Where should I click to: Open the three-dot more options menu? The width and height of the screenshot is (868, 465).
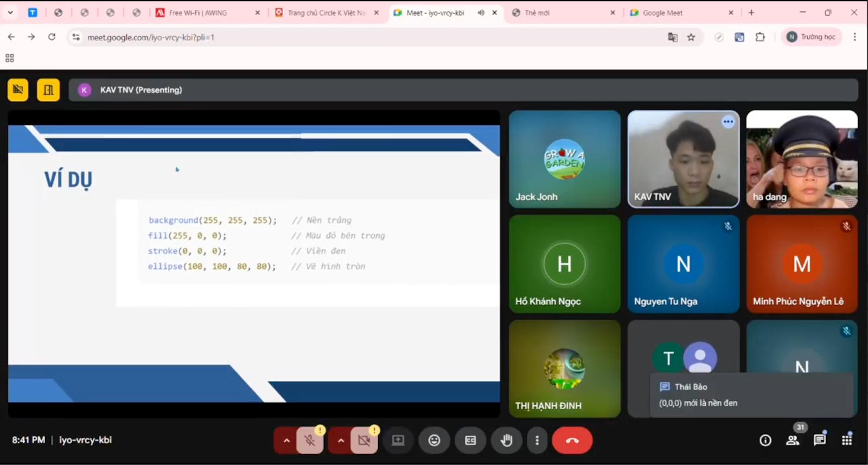pyautogui.click(x=537, y=440)
